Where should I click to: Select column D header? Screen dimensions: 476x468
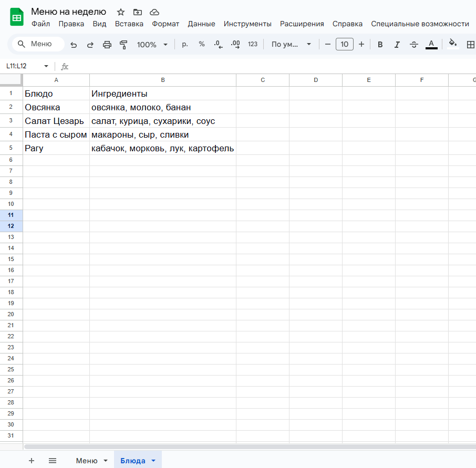click(316, 80)
